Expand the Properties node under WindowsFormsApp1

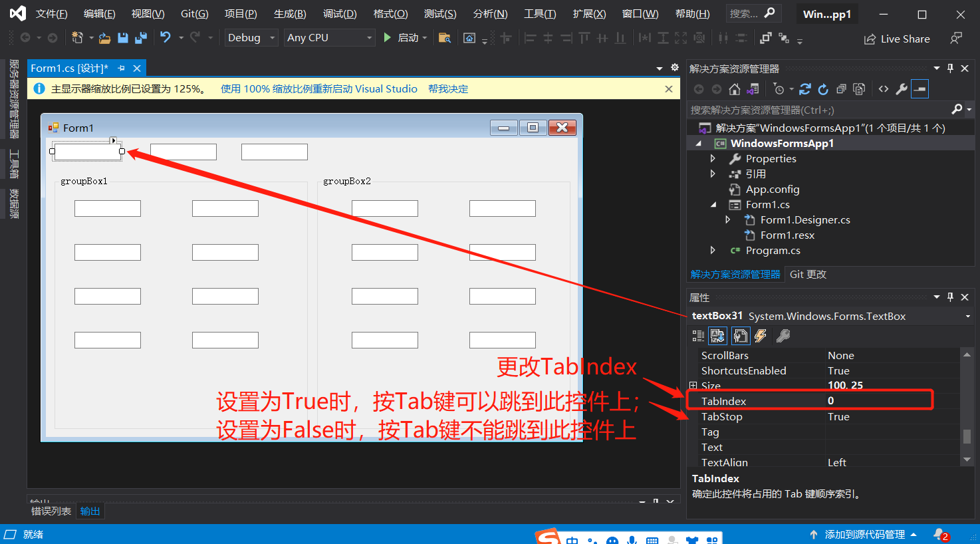click(x=713, y=158)
